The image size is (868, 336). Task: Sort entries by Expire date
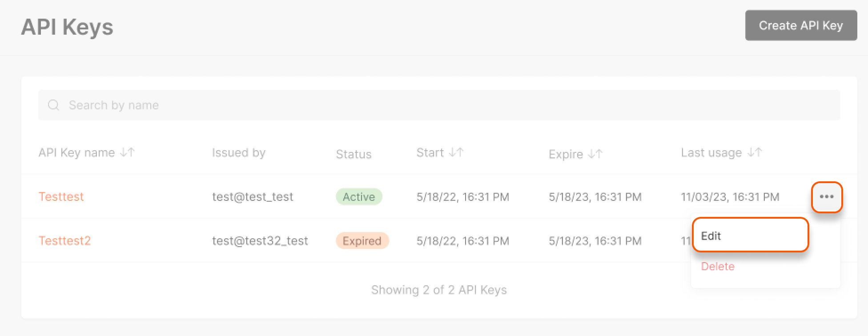pyautogui.click(x=566, y=154)
